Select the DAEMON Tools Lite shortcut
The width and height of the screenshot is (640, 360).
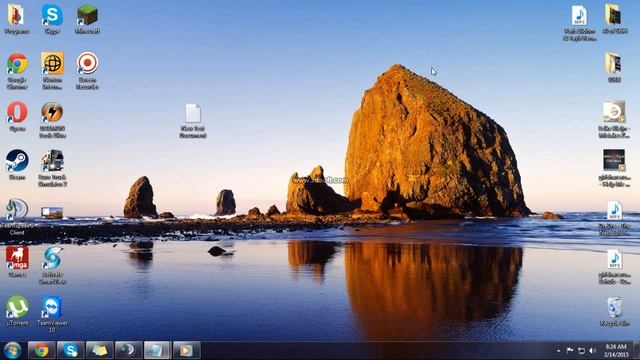pos(52,120)
